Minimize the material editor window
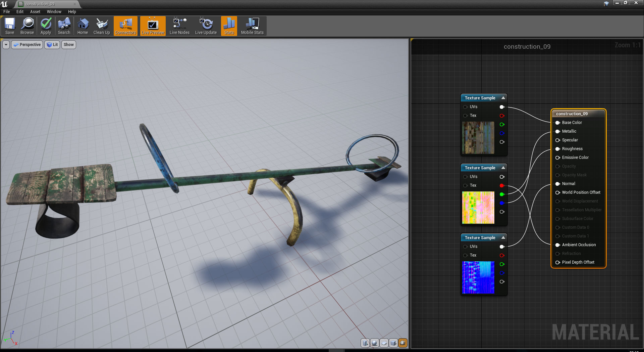This screenshot has height=352, width=644. point(617,3)
